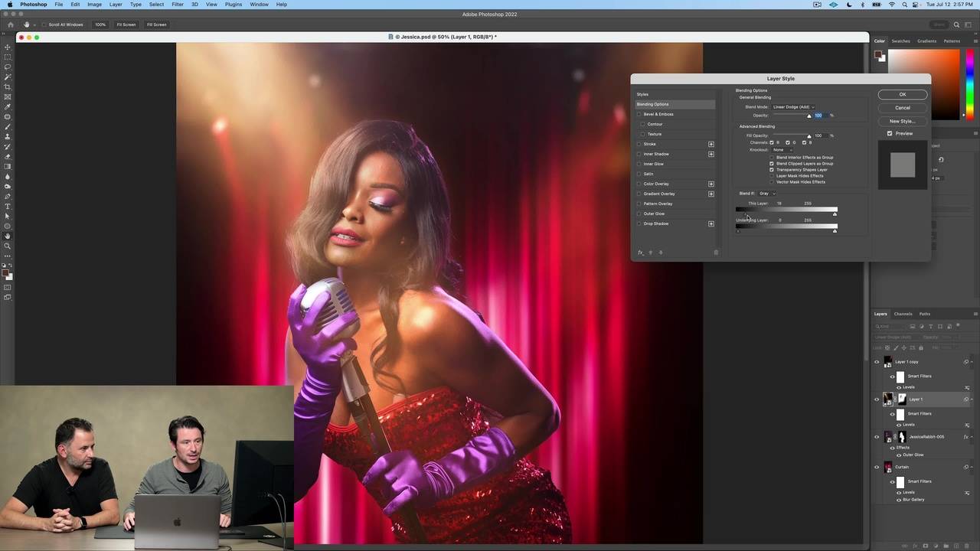Image resolution: width=980 pixels, height=551 pixels.
Task: Select Blending Options in Styles list
Action: coord(675,104)
